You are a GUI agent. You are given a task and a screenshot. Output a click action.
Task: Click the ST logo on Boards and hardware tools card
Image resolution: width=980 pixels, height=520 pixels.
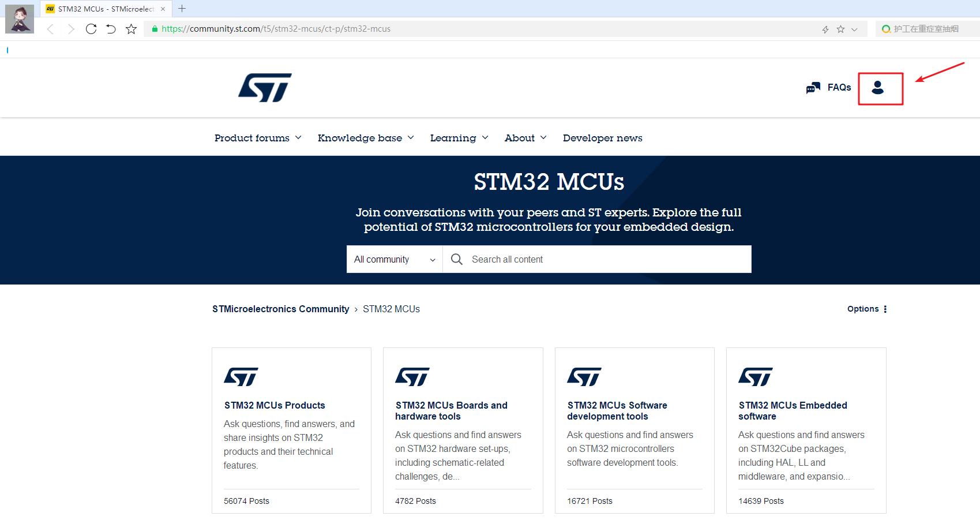coord(412,377)
